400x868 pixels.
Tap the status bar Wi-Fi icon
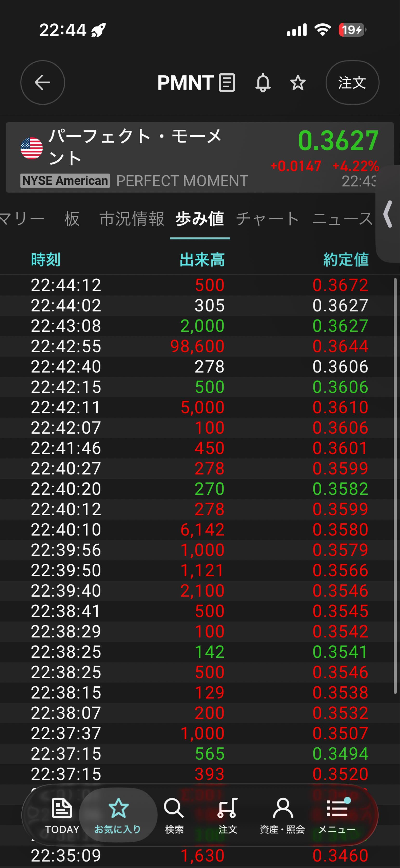pyautogui.click(x=323, y=30)
